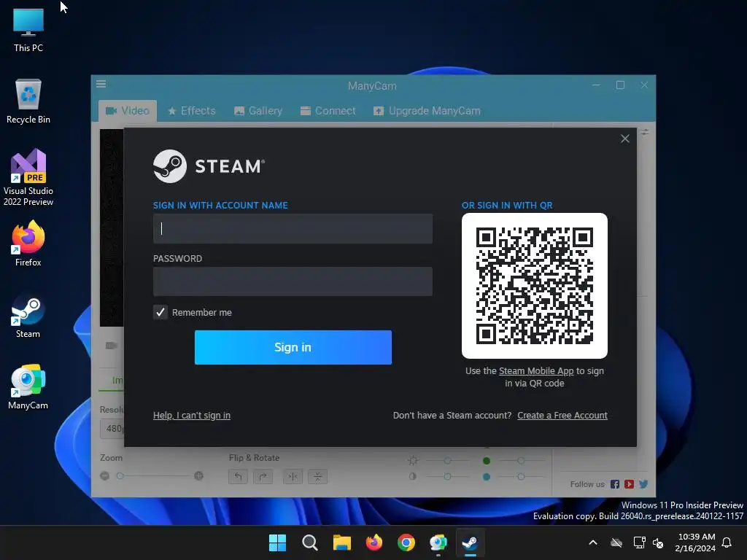Open Firefox from the taskbar
Viewport: 747px width, 560px height.
[x=374, y=542]
